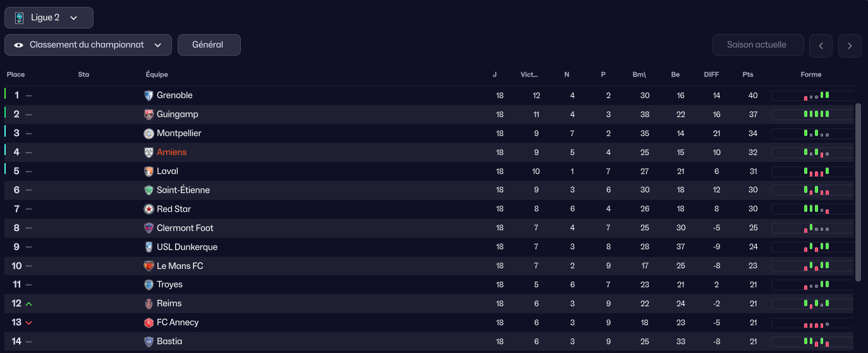Open the Laval team link
868x353 pixels.
point(168,171)
